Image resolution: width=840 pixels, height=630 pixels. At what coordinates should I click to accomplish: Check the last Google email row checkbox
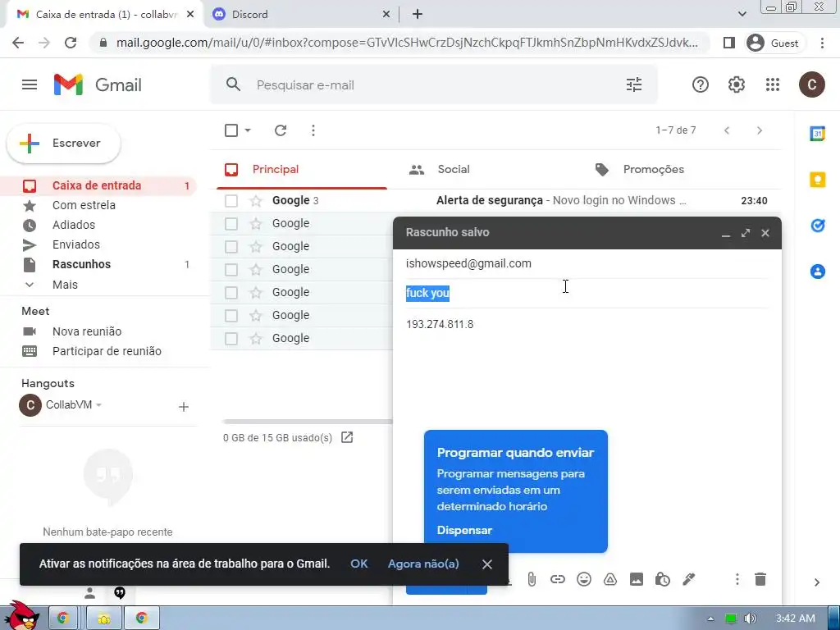pyautogui.click(x=231, y=339)
